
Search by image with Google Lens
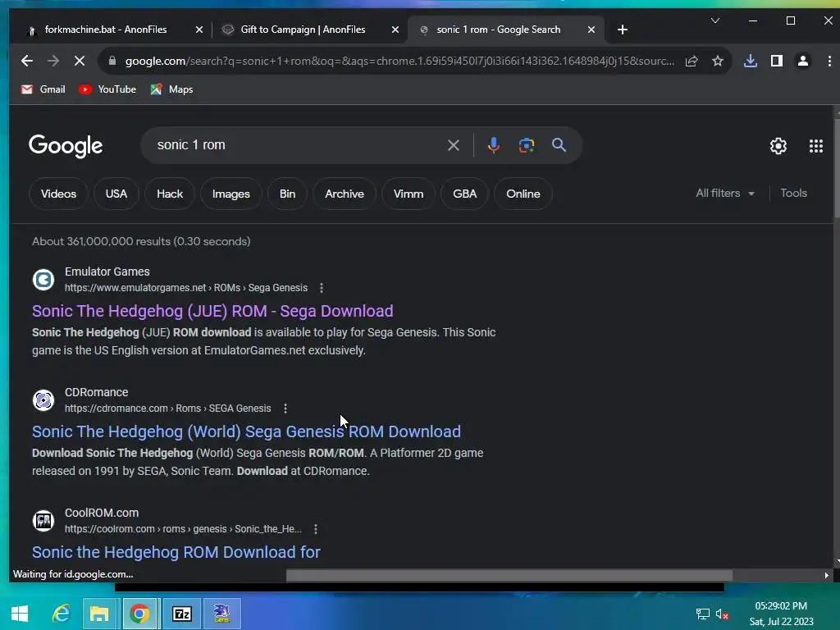[x=526, y=145]
